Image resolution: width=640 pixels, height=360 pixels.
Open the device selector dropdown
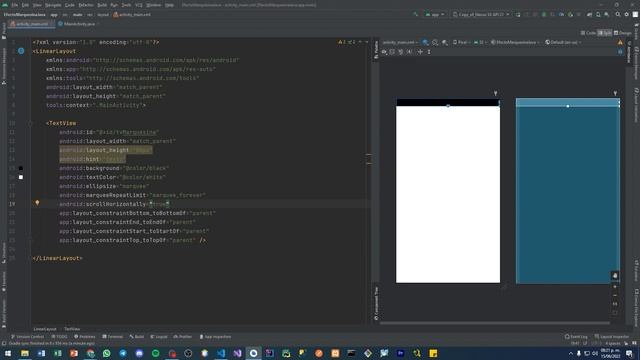point(481,14)
